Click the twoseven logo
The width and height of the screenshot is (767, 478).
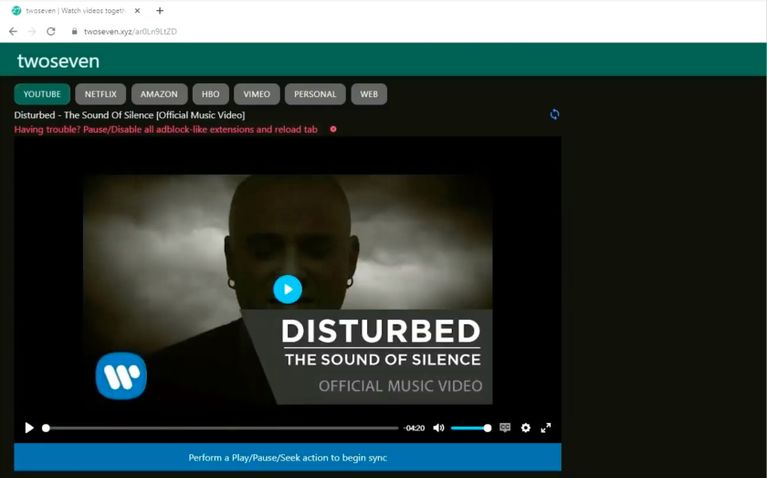click(58, 61)
